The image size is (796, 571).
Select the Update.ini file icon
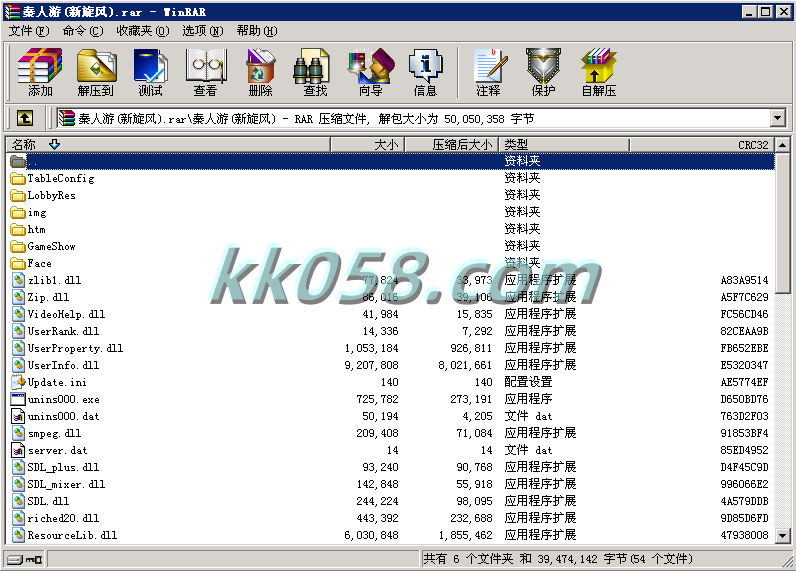click(x=18, y=382)
